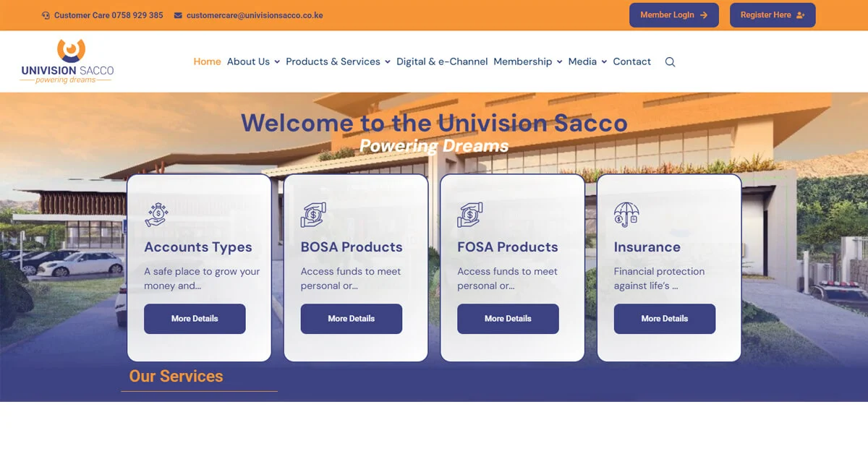The width and height of the screenshot is (868, 454).
Task: Click the umbrella icon on the Insurance card
Action: 625,212
